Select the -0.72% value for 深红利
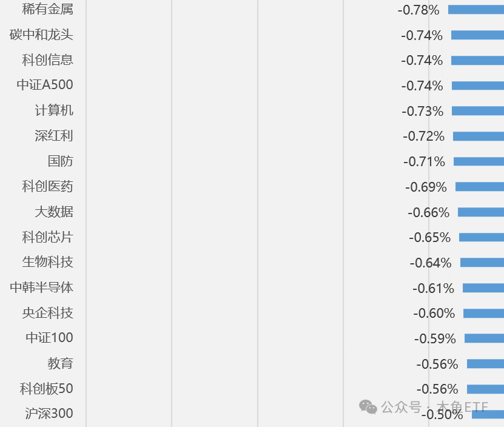Screen dimensions: 504x427 pos(424,136)
